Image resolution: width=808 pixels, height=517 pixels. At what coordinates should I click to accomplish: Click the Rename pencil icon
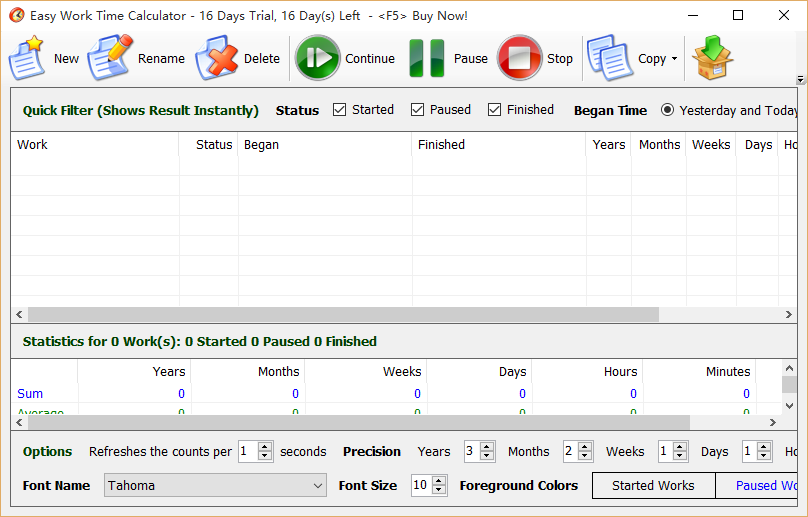pos(109,58)
